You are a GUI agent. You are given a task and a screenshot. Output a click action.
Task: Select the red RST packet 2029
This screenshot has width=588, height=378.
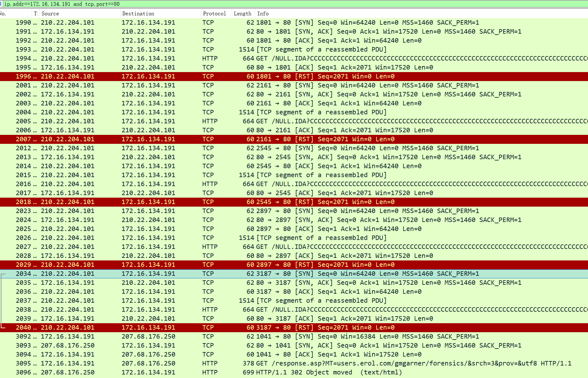294,265
